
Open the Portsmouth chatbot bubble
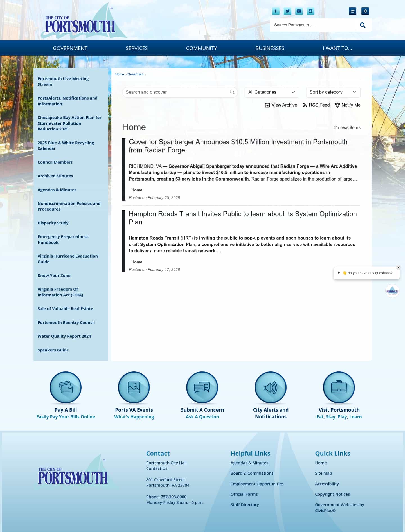pyautogui.click(x=392, y=291)
